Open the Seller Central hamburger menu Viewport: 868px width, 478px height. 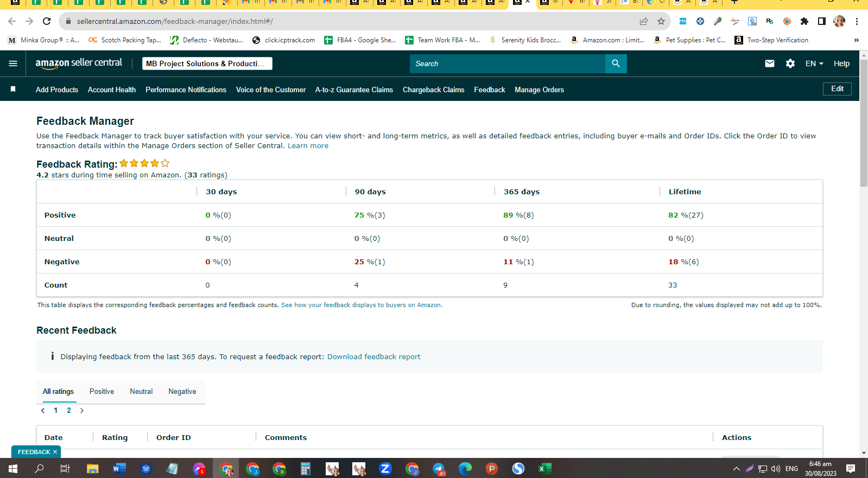point(13,63)
